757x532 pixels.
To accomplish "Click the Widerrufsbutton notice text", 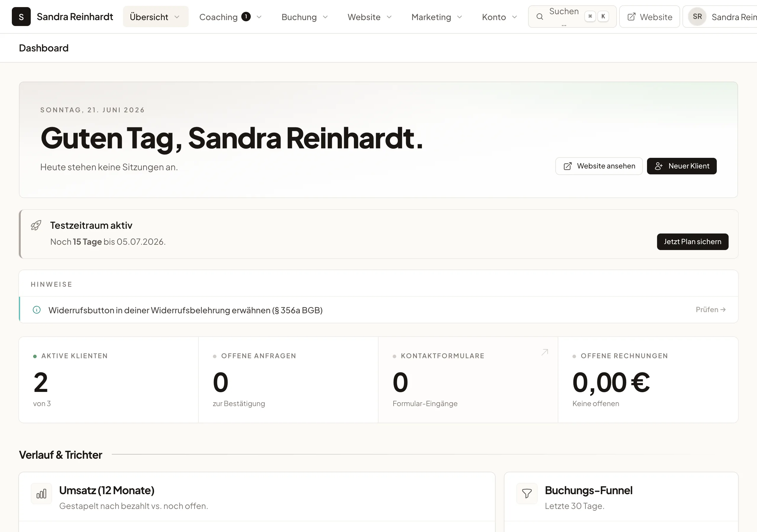I will tap(185, 310).
